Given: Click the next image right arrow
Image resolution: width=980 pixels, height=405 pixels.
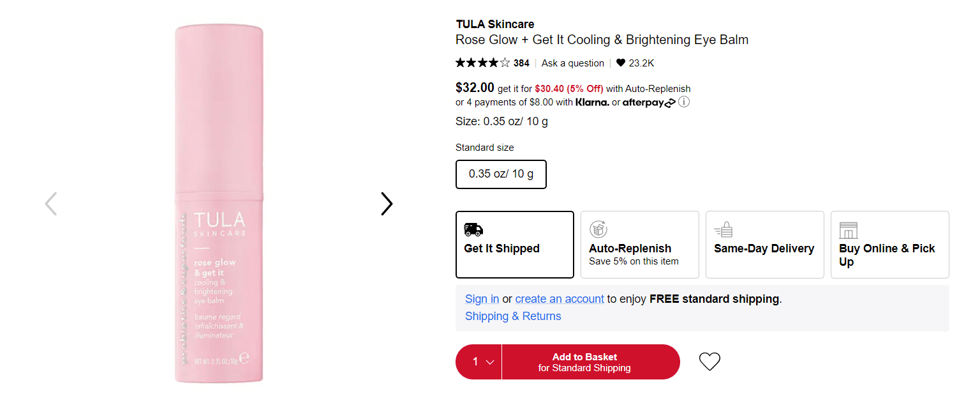Looking at the screenshot, I should click(387, 204).
